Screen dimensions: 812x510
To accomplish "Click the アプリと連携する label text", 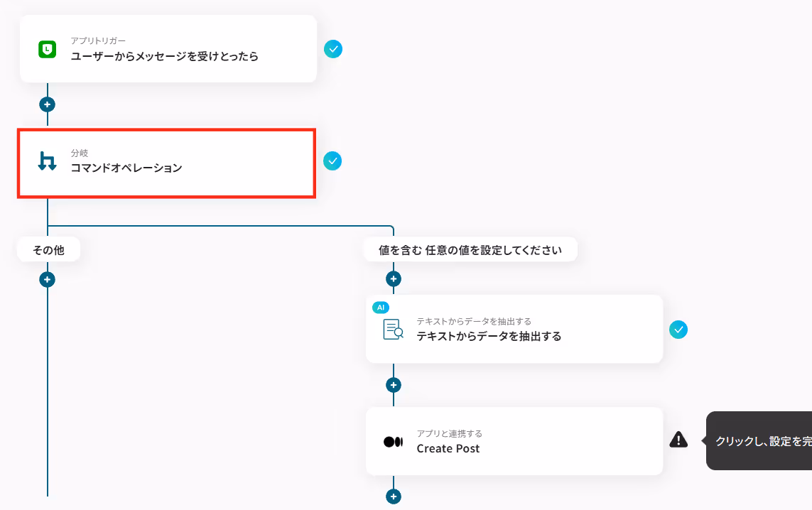I will coord(450,434).
